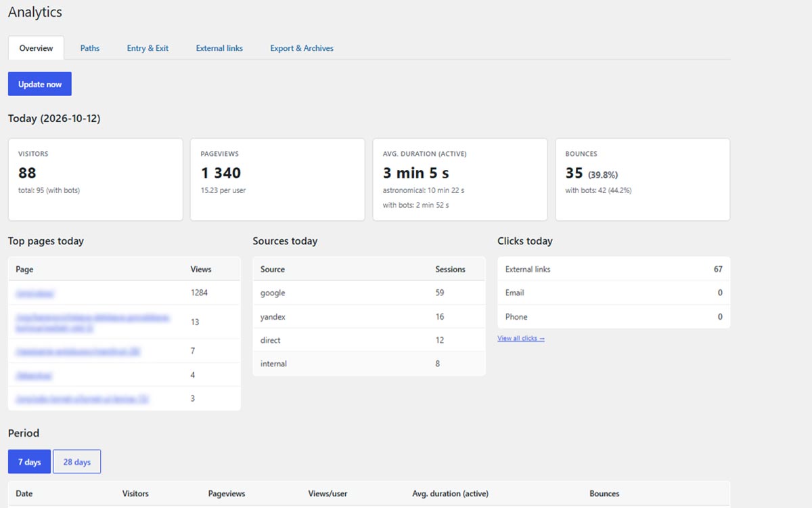
Task: Switch to the Paths tab
Action: coord(90,48)
